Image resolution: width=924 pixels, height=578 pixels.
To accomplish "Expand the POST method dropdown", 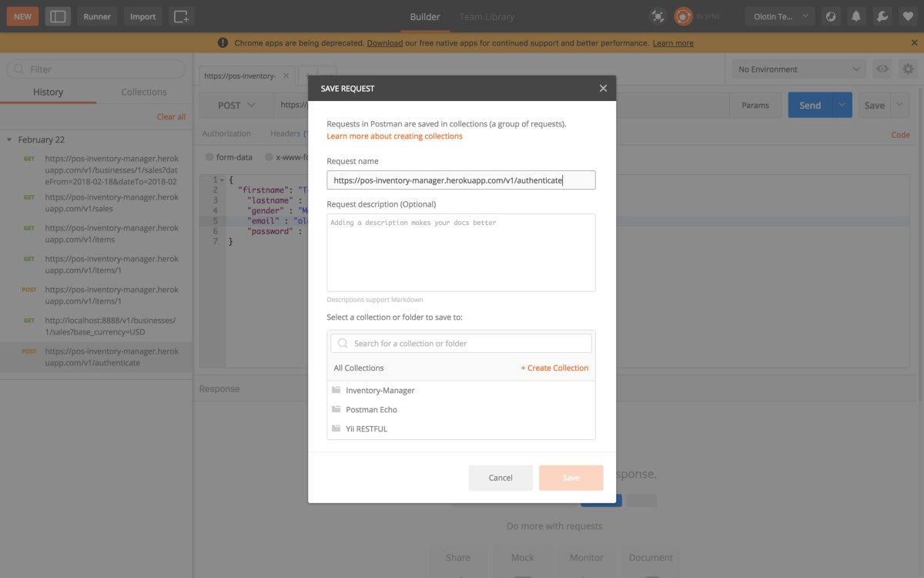I will point(236,106).
